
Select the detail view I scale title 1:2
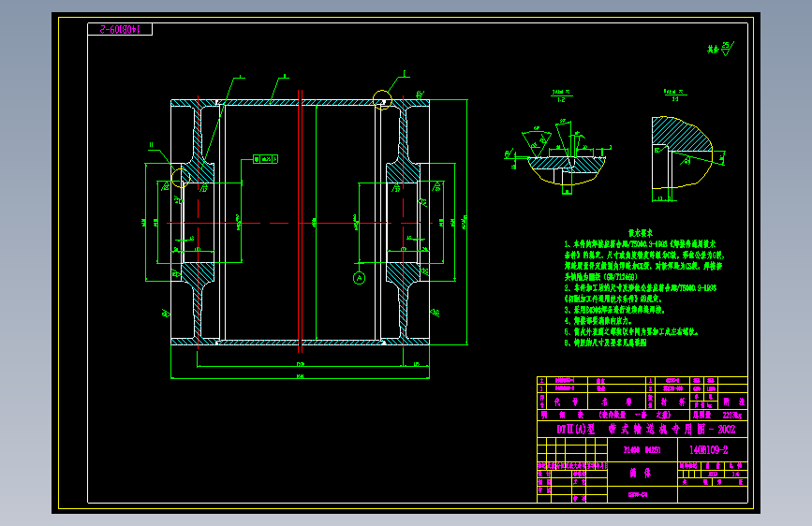click(x=561, y=95)
